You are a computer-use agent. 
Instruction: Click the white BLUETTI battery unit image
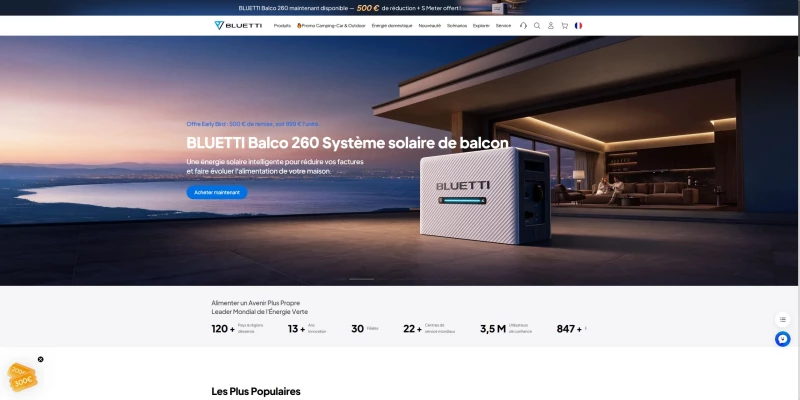pos(485,196)
